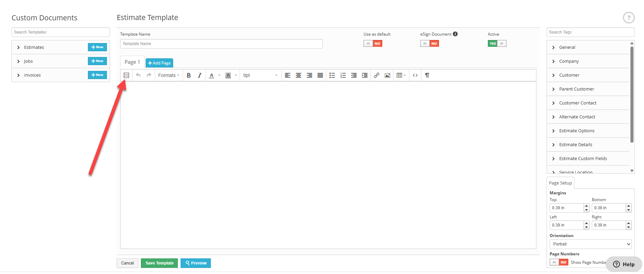Viewport: 644px width, 274px height.
Task: Click the eSign Document info icon
Action: (455, 34)
